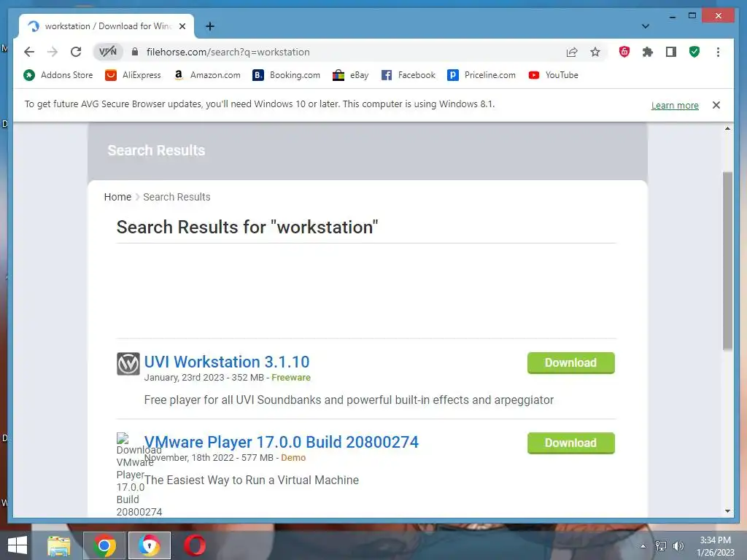The width and height of the screenshot is (747, 560).
Task: Download VMware Player with green button
Action: [x=570, y=443]
